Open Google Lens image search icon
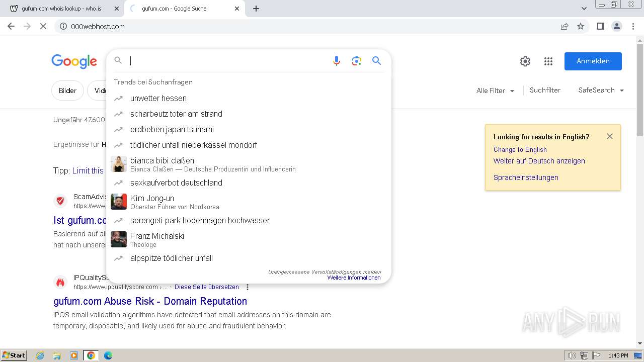The width and height of the screenshot is (644, 362). pos(357,61)
